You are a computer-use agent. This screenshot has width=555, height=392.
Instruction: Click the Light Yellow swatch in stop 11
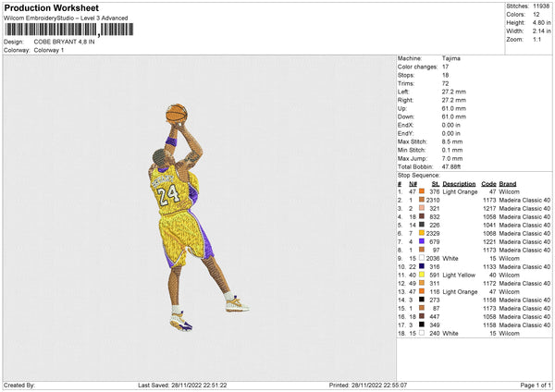pos(422,275)
